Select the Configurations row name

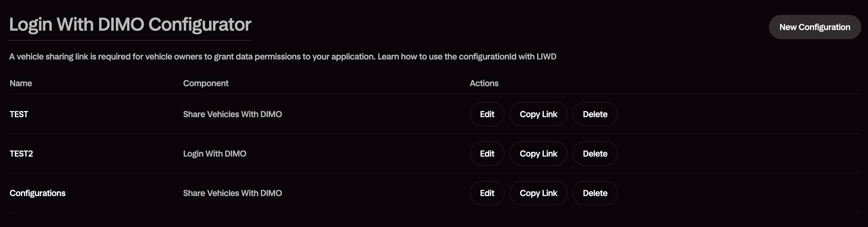coord(37,193)
